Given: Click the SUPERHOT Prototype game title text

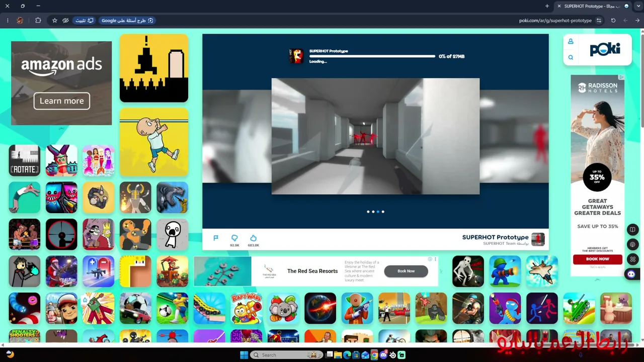Looking at the screenshot, I should coord(496,237).
